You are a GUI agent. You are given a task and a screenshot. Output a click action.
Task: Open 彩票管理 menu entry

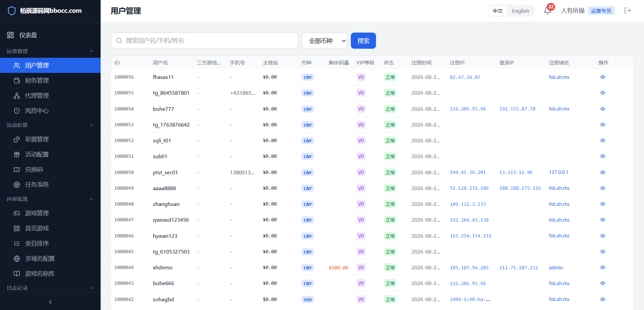pos(50,139)
